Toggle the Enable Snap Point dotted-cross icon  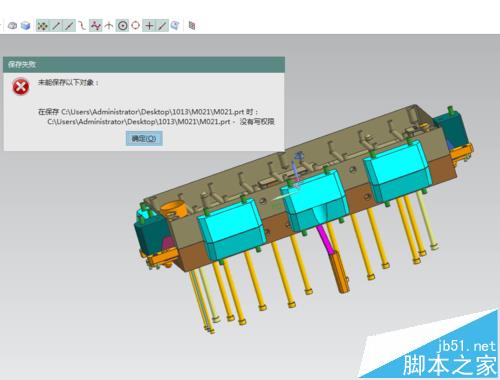pyautogui.click(x=42, y=26)
